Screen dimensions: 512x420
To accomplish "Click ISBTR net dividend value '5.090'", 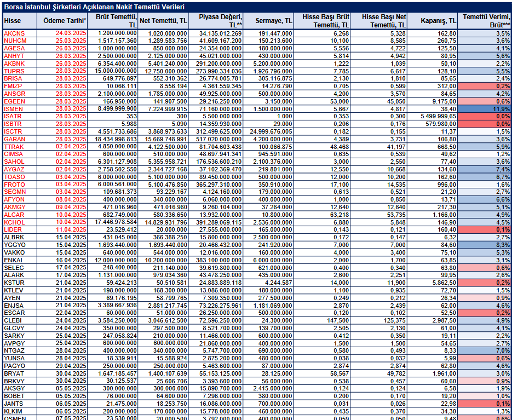I will click(181, 124).
